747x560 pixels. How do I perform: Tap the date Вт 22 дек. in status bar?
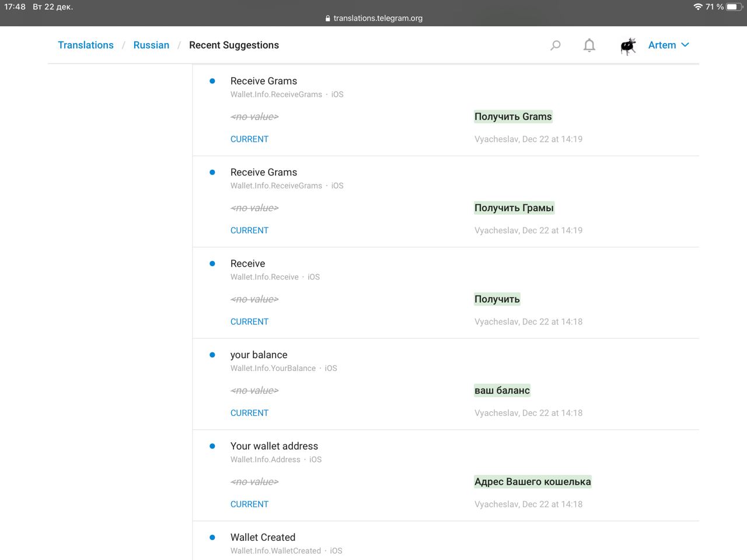coord(53,7)
